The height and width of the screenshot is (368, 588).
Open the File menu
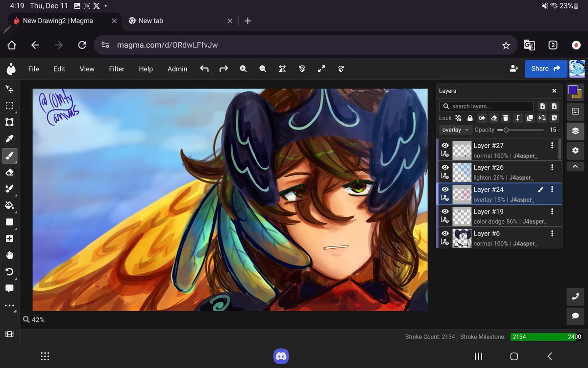(33, 69)
